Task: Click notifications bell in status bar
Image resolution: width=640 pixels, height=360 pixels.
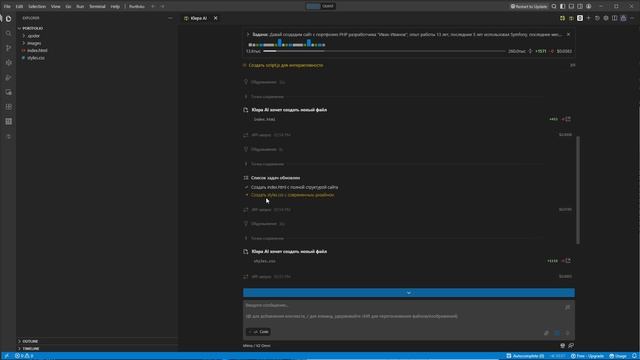Action: click(635, 356)
